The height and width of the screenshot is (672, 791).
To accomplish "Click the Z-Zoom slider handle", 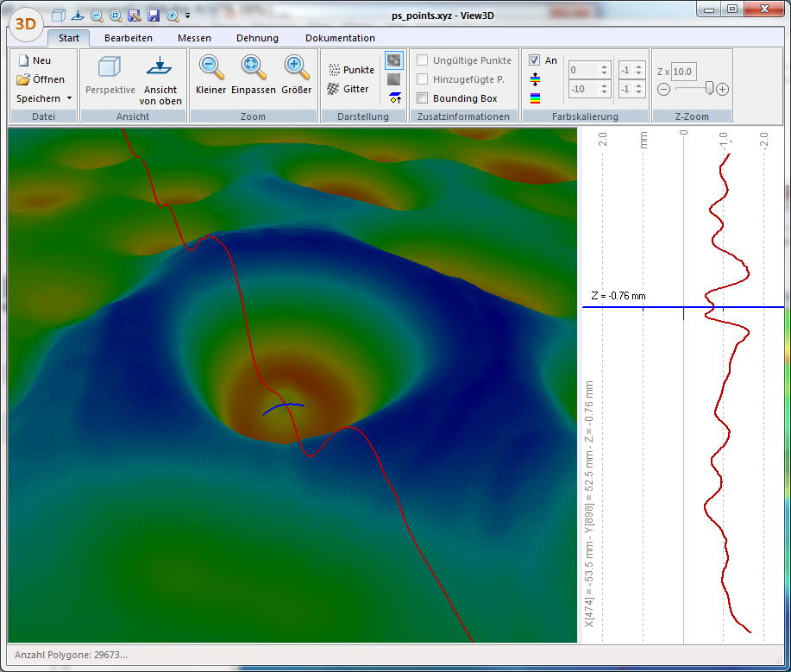I will pyautogui.click(x=709, y=88).
